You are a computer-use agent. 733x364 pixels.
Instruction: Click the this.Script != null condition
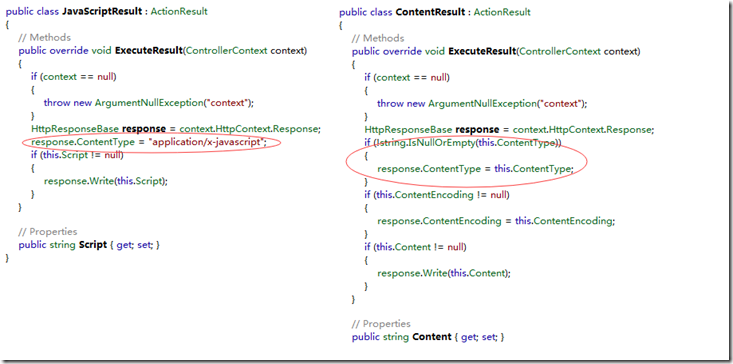pos(77,155)
